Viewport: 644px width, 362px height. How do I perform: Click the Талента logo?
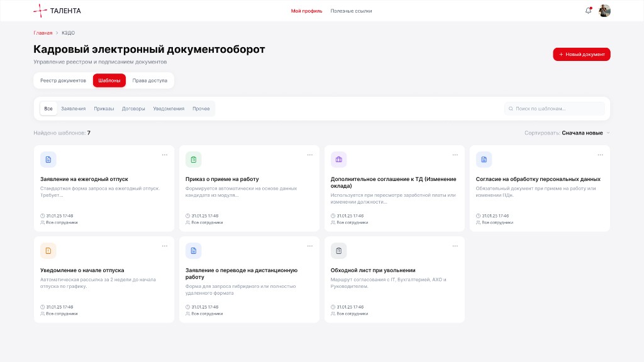click(57, 11)
